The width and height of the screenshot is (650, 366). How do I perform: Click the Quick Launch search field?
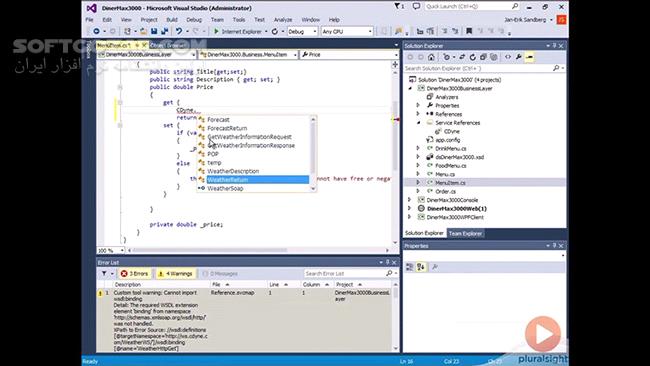pos(472,6)
